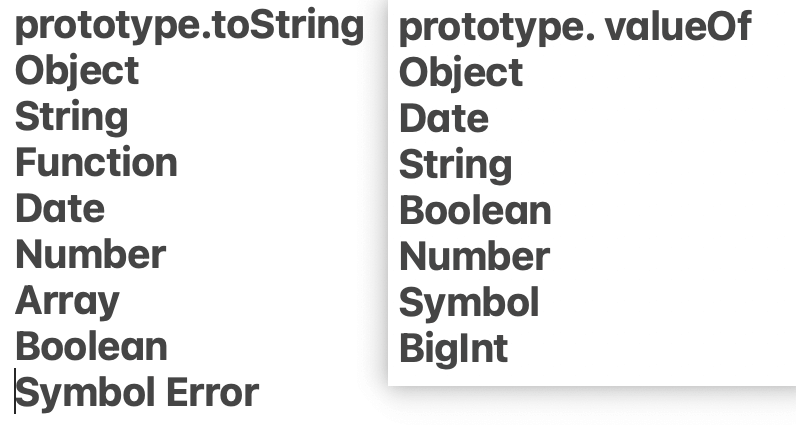Click Date in the left list
The image size is (796, 428).
[x=60, y=209]
